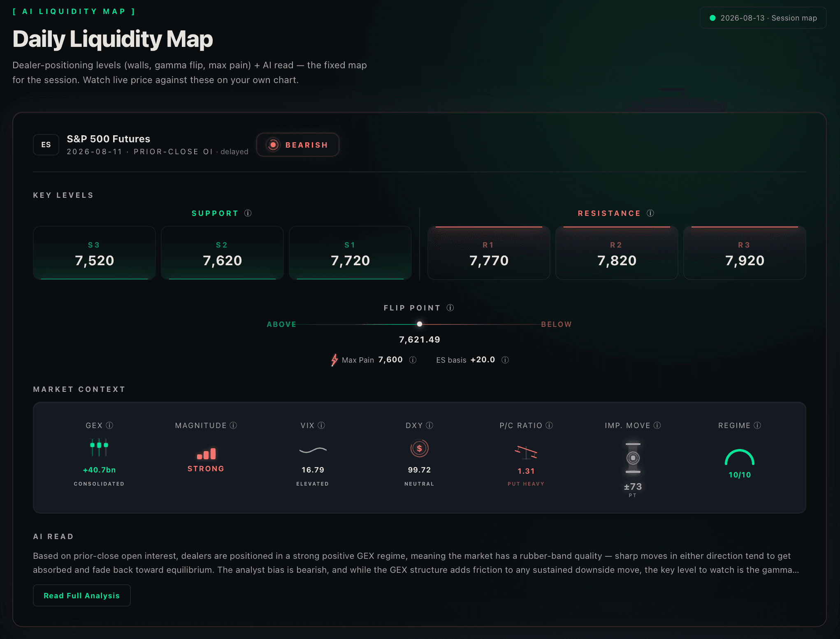
Task: Click the info icon next to DXY
Action: click(429, 425)
